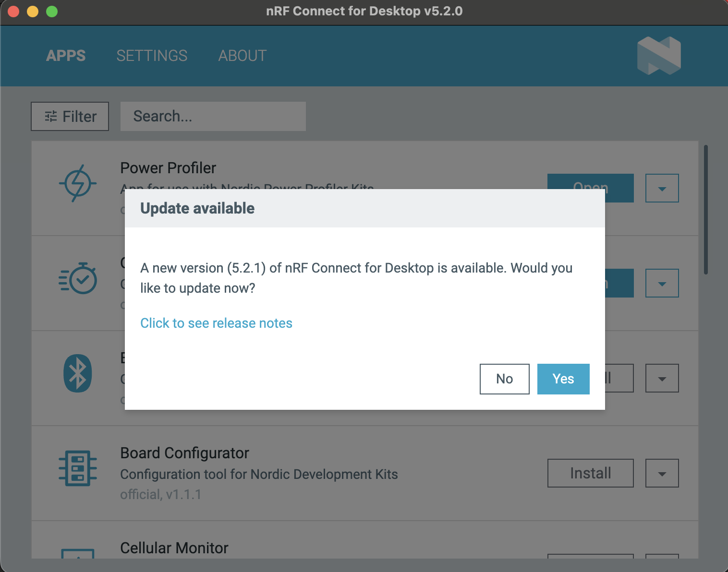728x572 pixels.
Task: Open the Power Profiler app
Action: [591, 181]
